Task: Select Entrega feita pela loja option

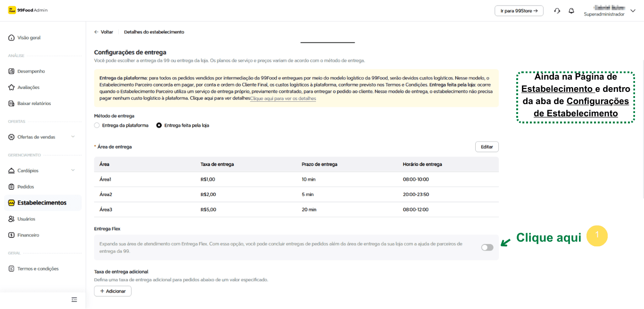Action: point(159,125)
